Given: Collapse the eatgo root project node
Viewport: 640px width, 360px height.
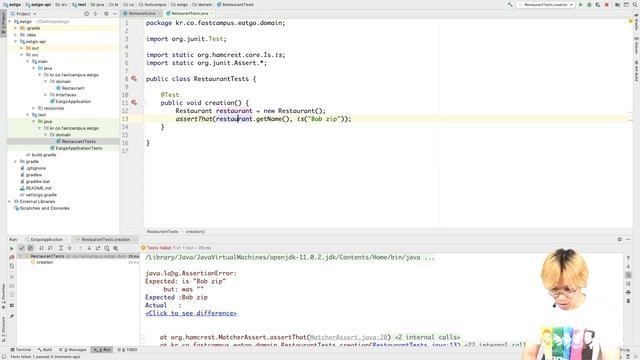Looking at the screenshot, I should tap(10, 21).
